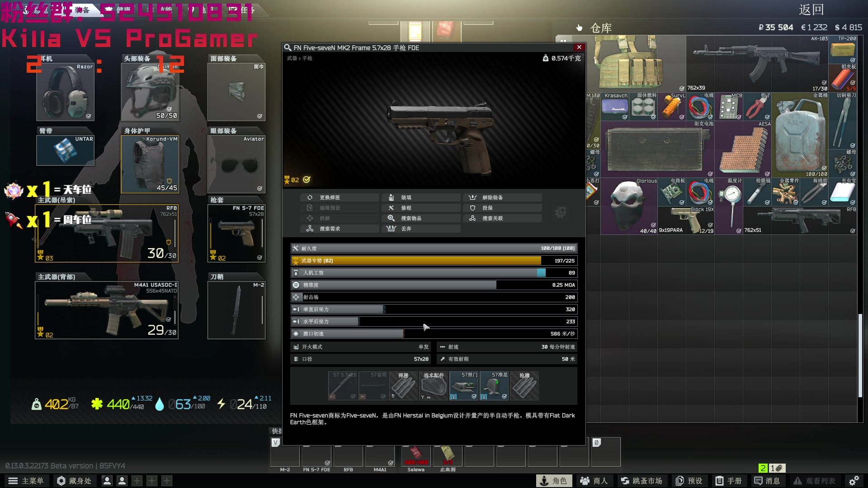Click the Korund-VM body armor slot

pos(150,164)
